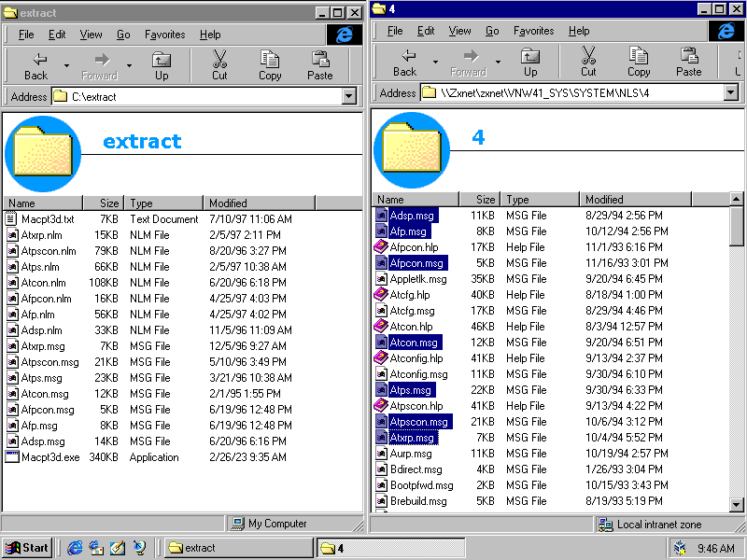
Task: Select Brebuild.msg in window 4
Action: point(418,501)
